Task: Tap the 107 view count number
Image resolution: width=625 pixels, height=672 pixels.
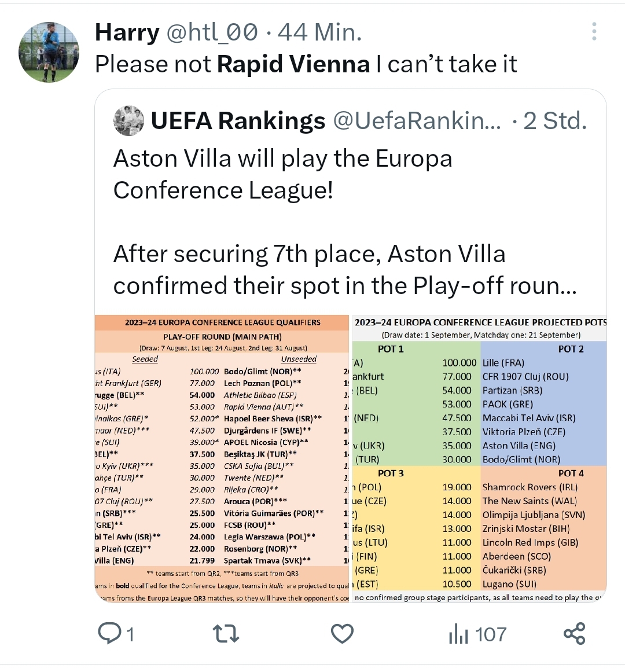Action: (491, 634)
